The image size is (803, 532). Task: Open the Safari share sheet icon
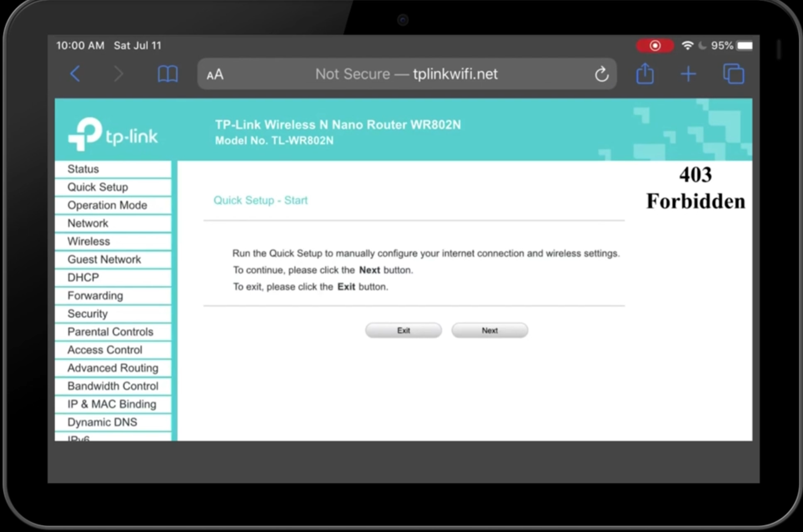645,74
